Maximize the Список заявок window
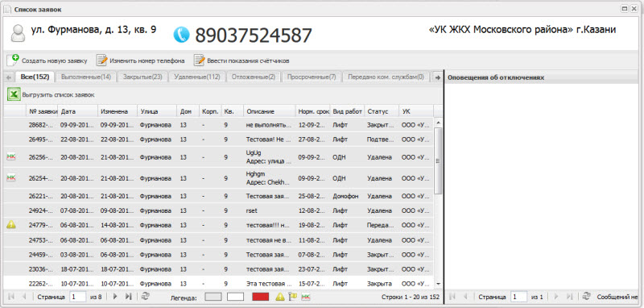 click(x=625, y=9)
